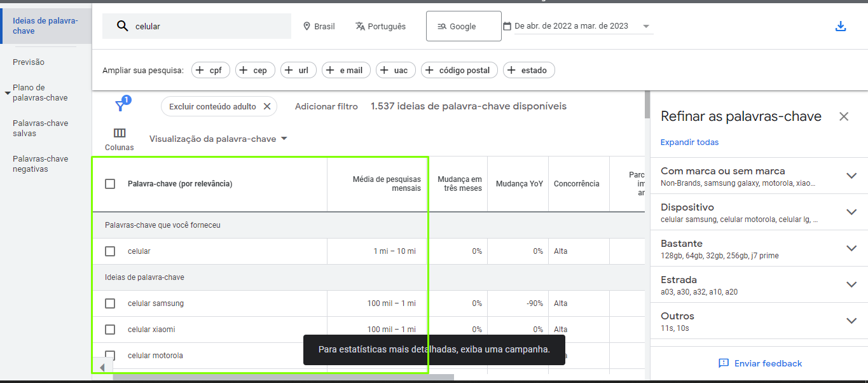This screenshot has height=383, width=868.
Task: Close the Refinar as palavras-chave panel
Action: pyautogui.click(x=844, y=116)
